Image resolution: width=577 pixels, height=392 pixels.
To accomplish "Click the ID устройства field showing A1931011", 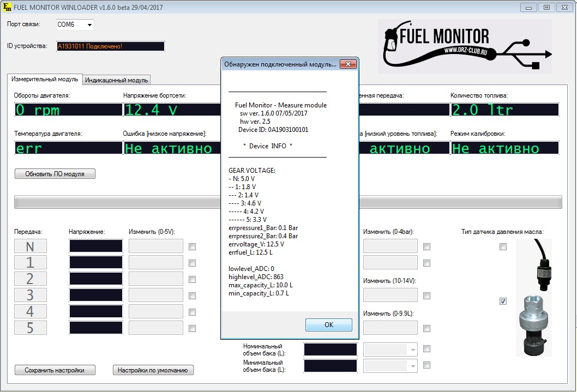I will click(x=110, y=46).
